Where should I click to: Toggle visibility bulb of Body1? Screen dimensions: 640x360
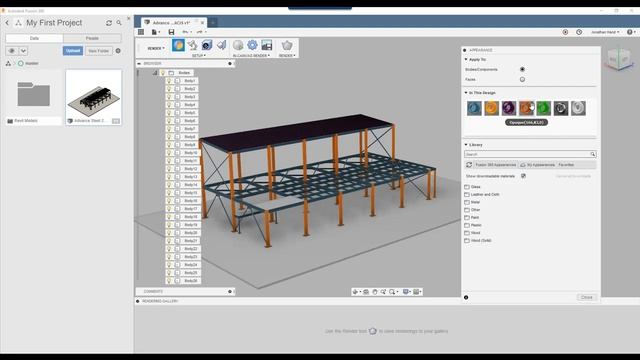(169, 81)
